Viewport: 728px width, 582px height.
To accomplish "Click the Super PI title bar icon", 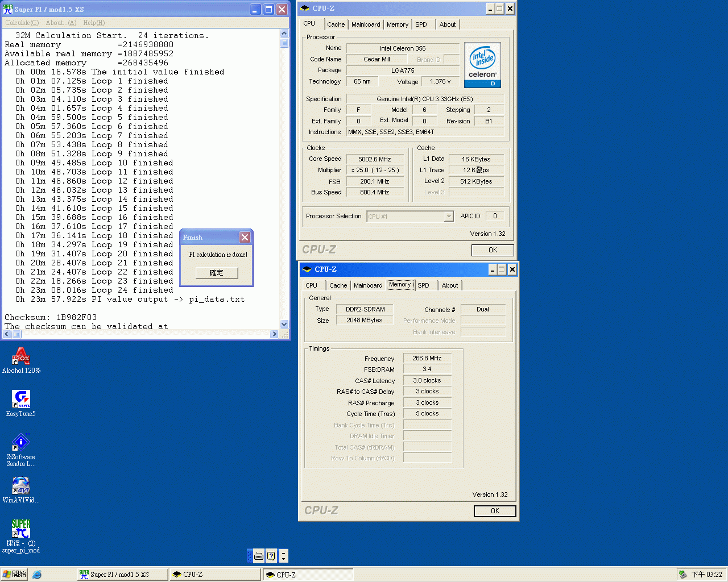I will point(8,9).
